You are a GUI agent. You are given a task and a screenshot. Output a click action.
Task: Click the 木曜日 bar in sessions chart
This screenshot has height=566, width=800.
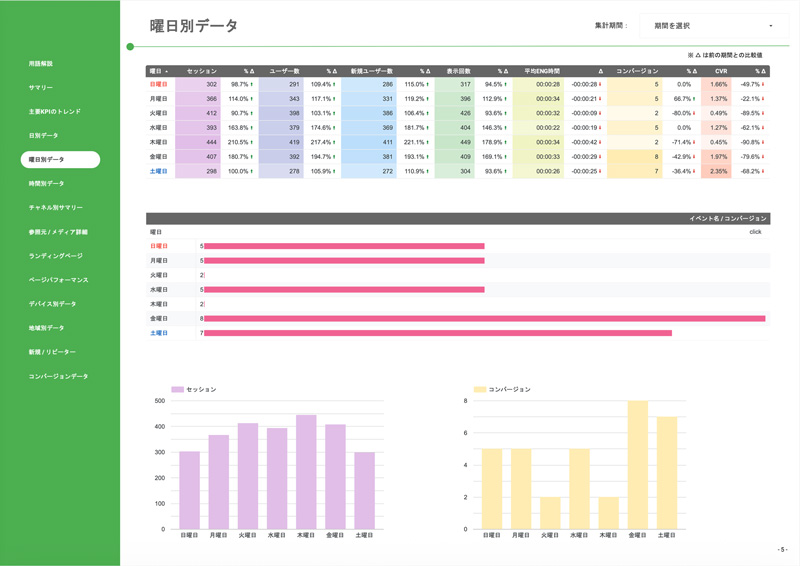306,472
